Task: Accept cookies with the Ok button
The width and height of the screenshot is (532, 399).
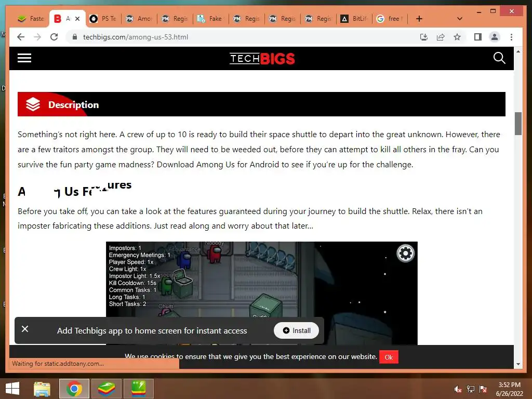Action: (389, 357)
